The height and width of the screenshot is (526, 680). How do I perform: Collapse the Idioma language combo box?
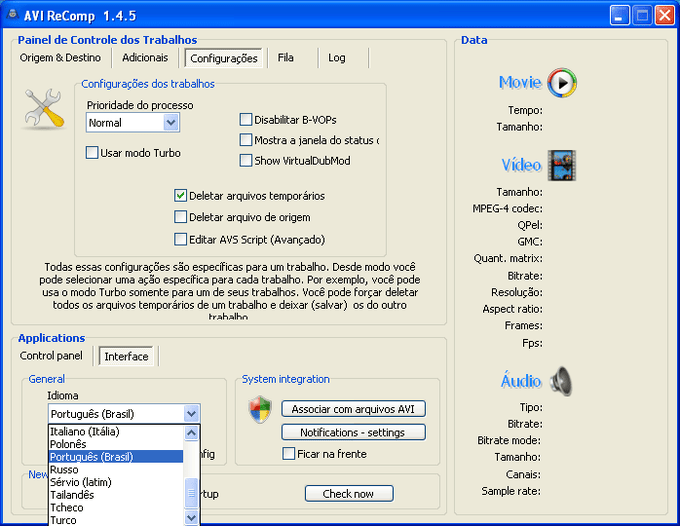191,414
